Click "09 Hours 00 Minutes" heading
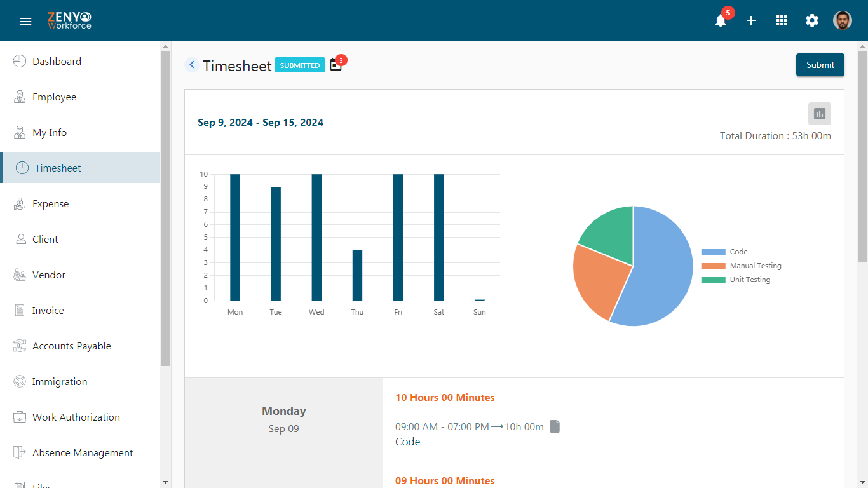868x488 pixels. [x=445, y=481]
